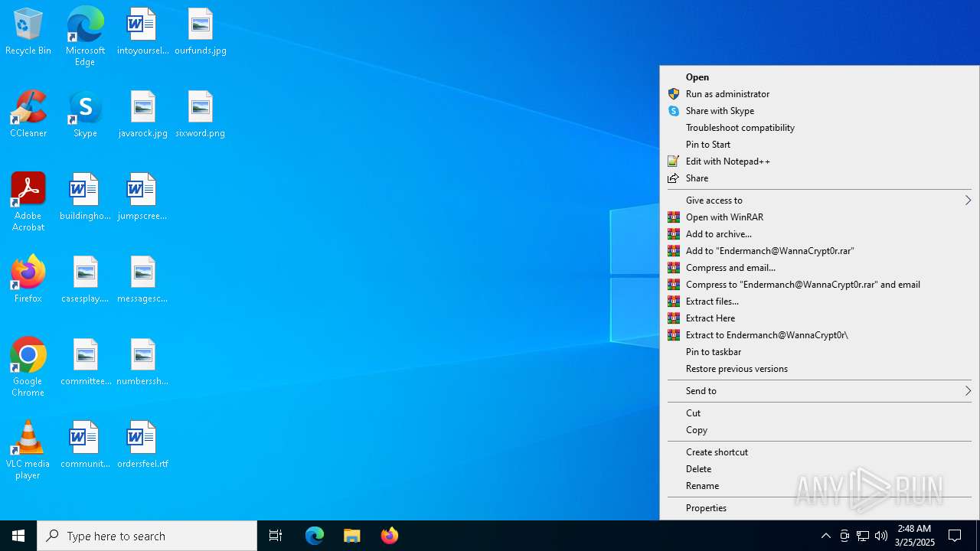Select sixword.png file icon
The height and width of the screenshot is (551, 980).
tap(201, 115)
